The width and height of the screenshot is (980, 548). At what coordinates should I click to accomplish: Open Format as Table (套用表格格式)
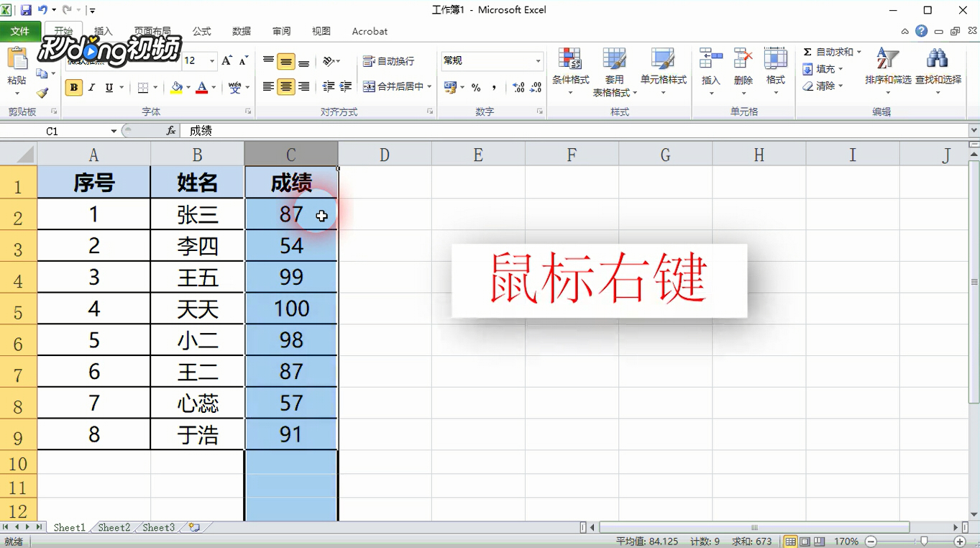[615, 73]
